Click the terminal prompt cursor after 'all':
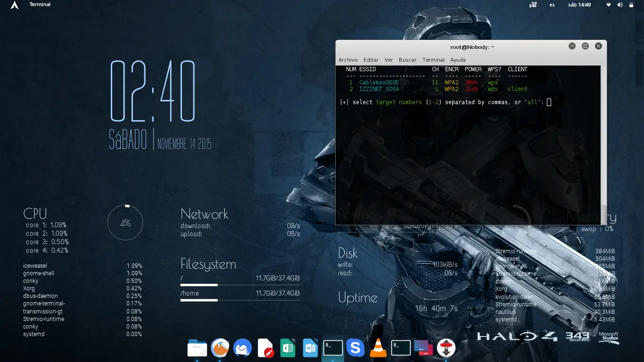This screenshot has height=362, width=644. click(549, 102)
